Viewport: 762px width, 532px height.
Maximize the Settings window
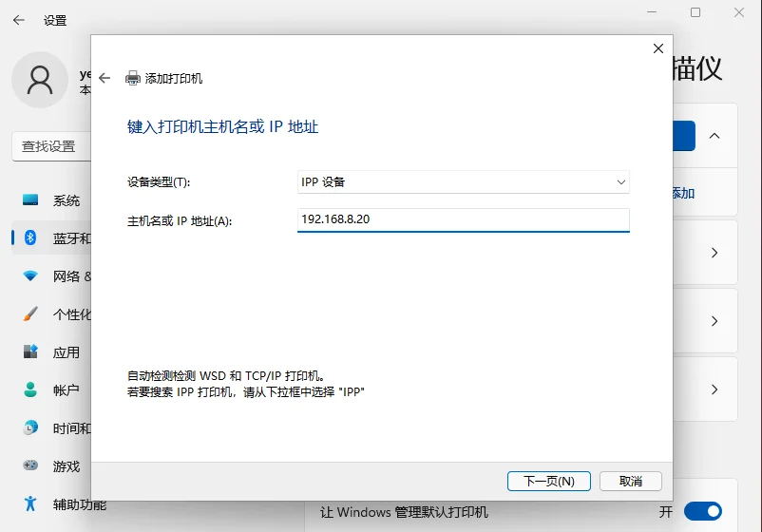coord(695,12)
